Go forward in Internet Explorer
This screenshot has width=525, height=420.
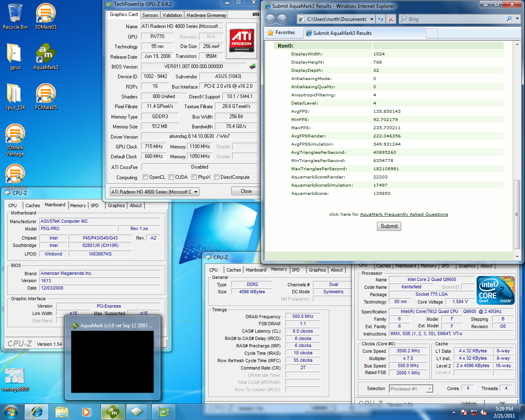[x=282, y=19]
